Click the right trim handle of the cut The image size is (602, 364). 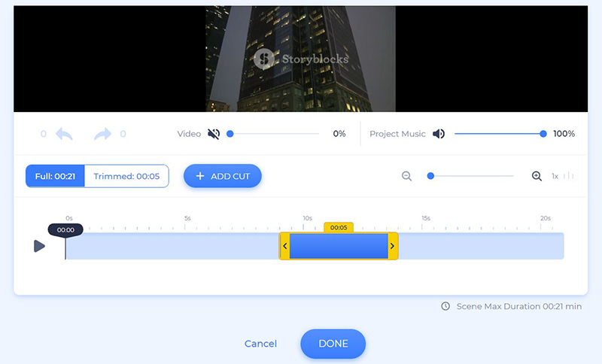click(392, 246)
